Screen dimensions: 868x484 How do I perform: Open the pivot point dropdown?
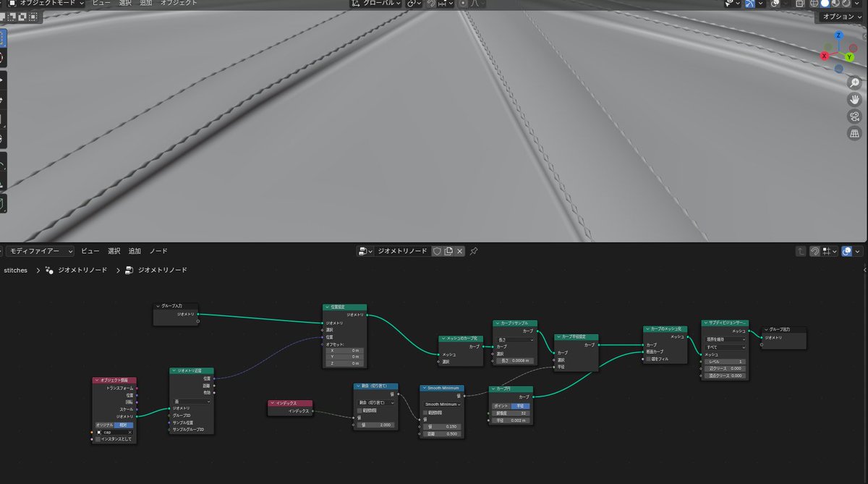(x=414, y=3)
